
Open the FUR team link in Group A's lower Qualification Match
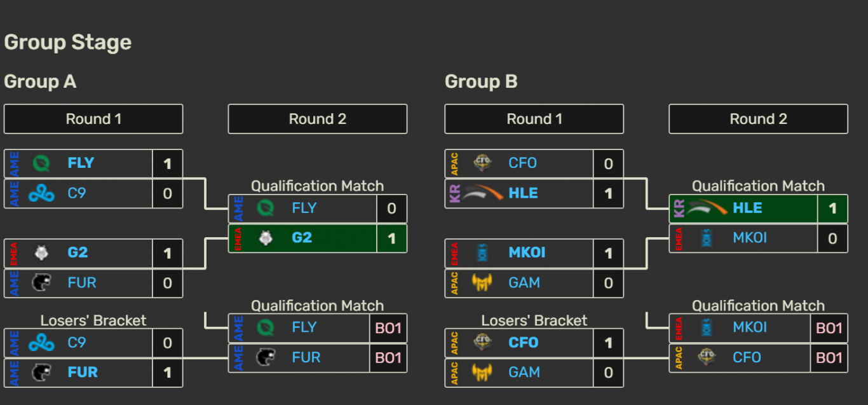tap(306, 358)
